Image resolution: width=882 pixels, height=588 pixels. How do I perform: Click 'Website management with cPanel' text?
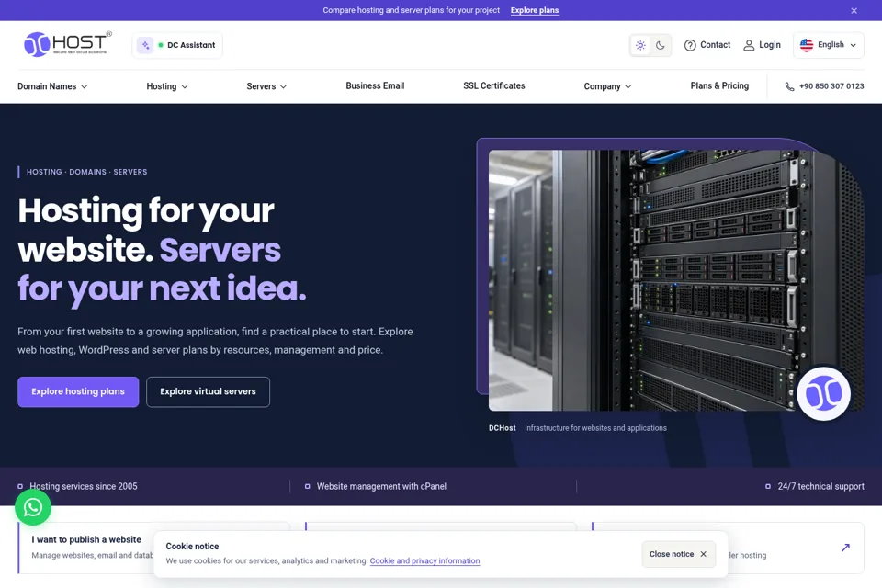[x=381, y=486]
